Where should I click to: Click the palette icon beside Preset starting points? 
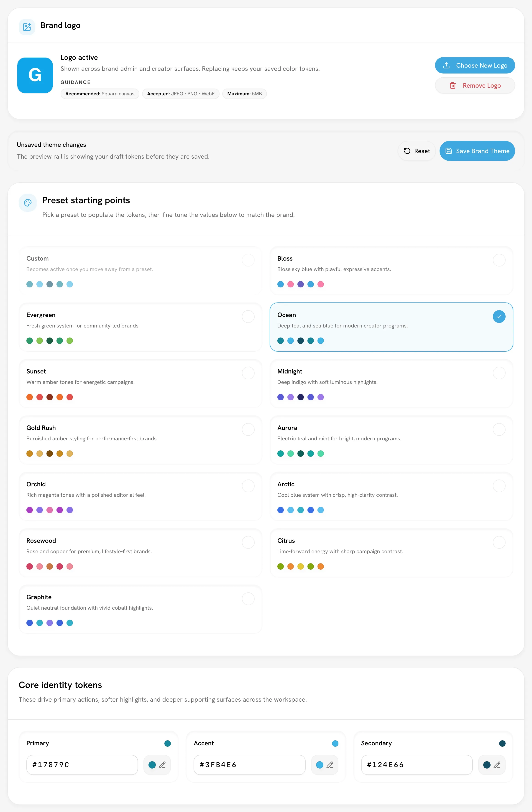[28, 203]
